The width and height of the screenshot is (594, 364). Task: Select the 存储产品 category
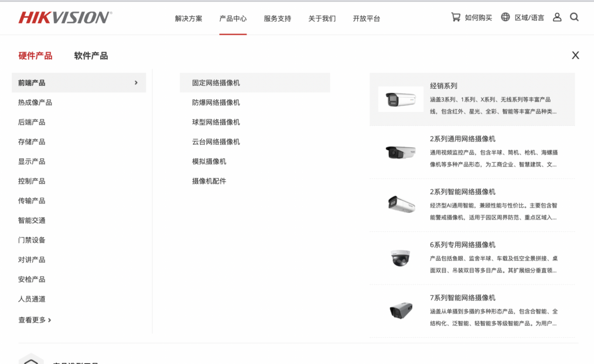pyautogui.click(x=31, y=141)
